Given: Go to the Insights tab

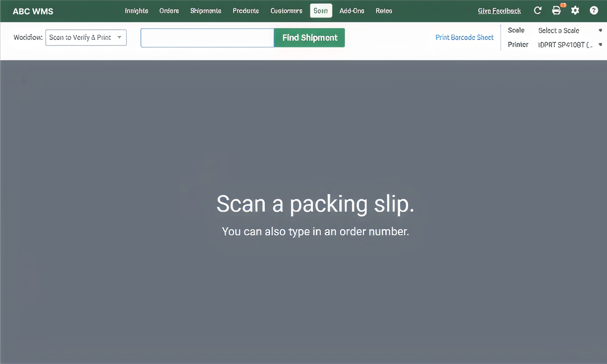Looking at the screenshot, I should (x=137, y=11).
